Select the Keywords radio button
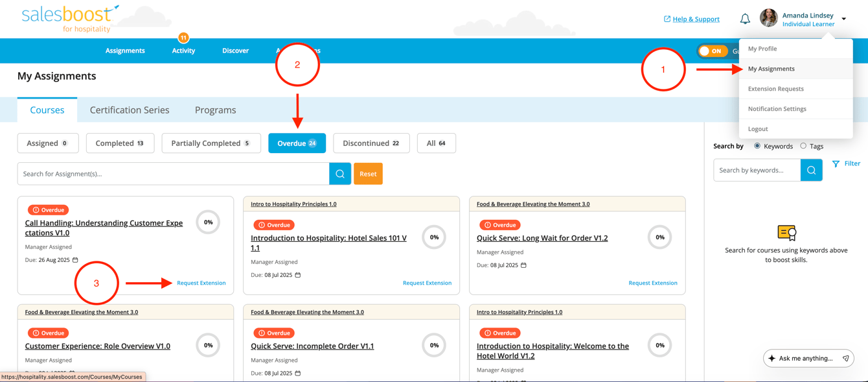Viewport: 868px width, 382px height. pos(757,146)
